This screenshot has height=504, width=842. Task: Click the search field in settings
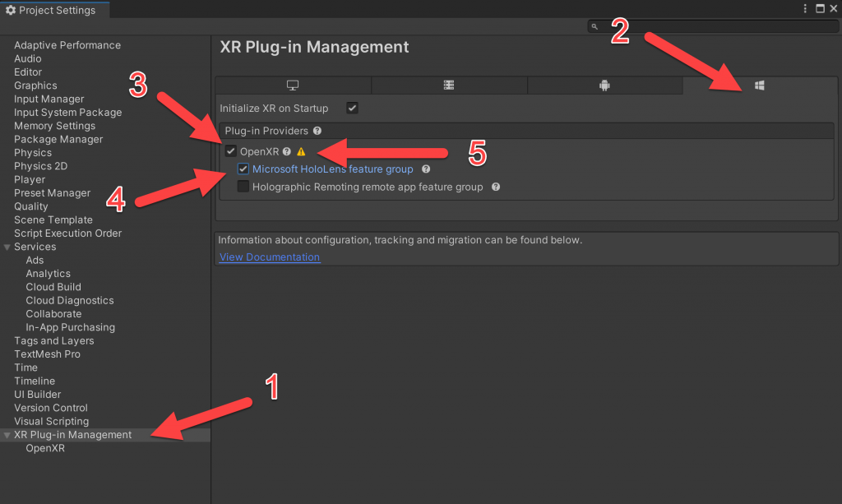713,26
